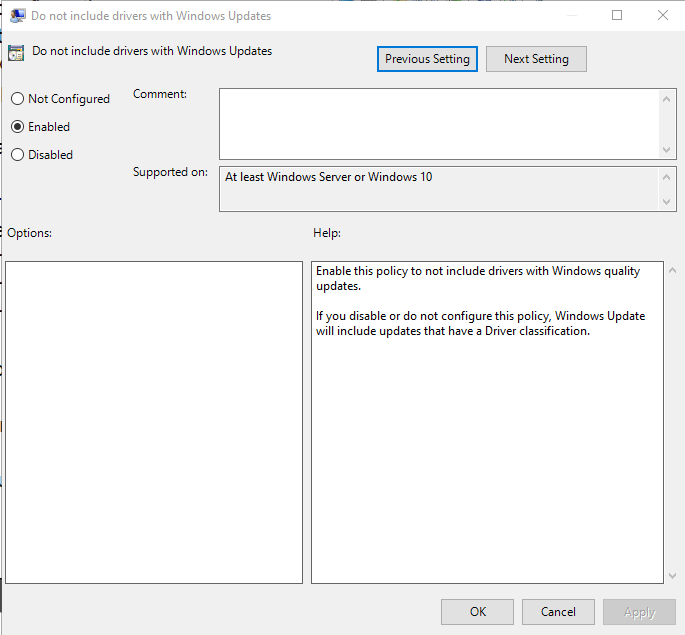Go to the Previous Setting

(x=427, y=59)
